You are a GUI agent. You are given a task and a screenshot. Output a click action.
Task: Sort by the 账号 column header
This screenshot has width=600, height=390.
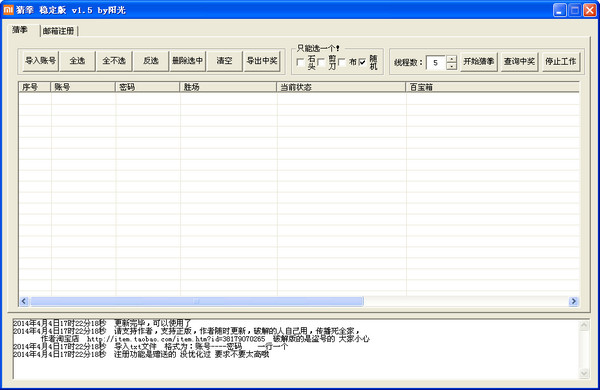83,87
